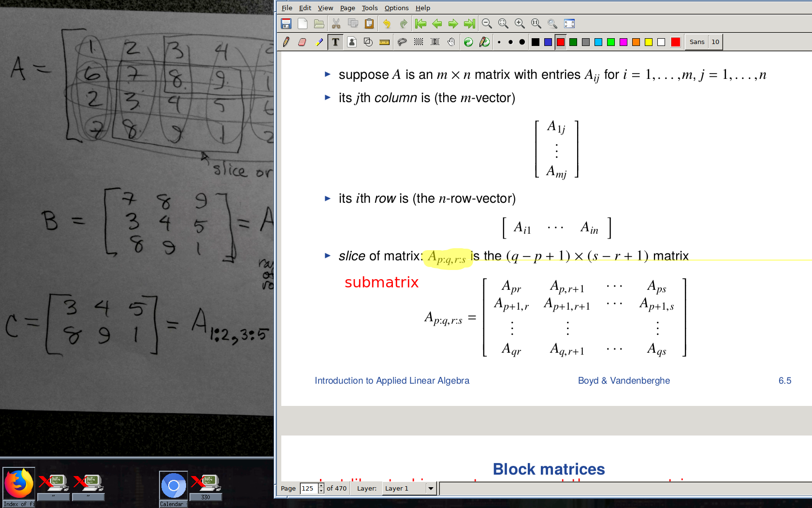Image resolution: width=812 pixels, height=508 pixels.
Task: Zoom out using the magnifier minus icon
Action: [487, 24]
